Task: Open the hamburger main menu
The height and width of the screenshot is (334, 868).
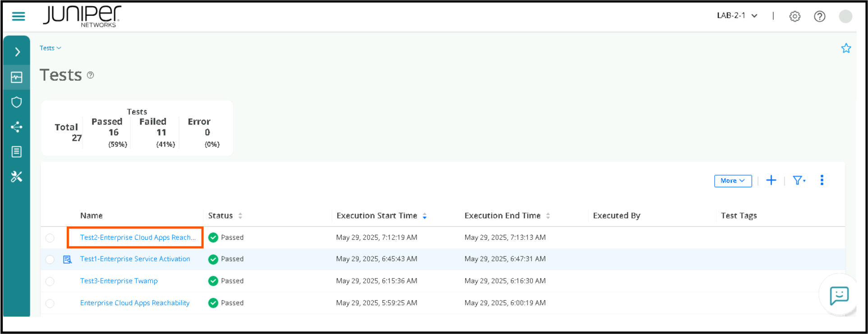Action: 18,17
